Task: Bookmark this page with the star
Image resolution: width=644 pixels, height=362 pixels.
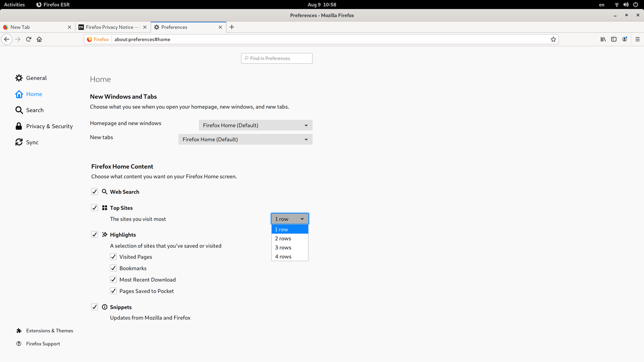Action: click(553, 39)
